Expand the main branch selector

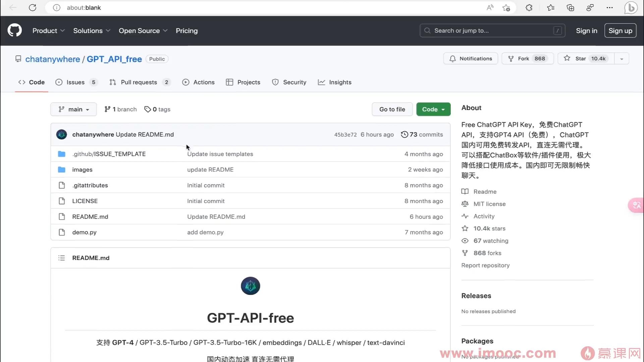pyautogui.click(x=73, y=109)
